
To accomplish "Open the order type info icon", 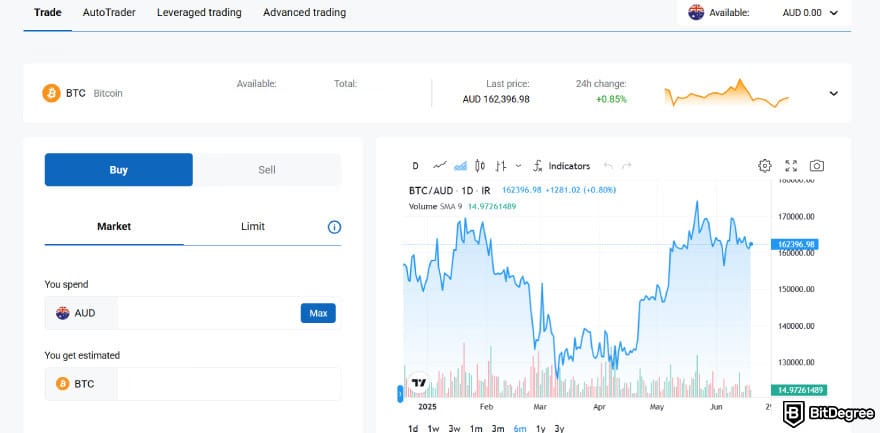I will (x=334, y=227).
